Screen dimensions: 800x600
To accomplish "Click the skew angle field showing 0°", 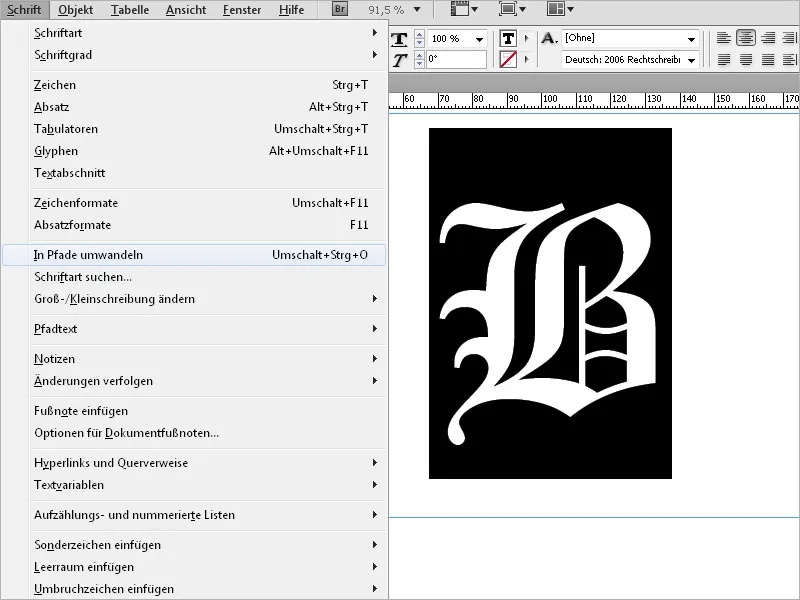I will [456, 59].
